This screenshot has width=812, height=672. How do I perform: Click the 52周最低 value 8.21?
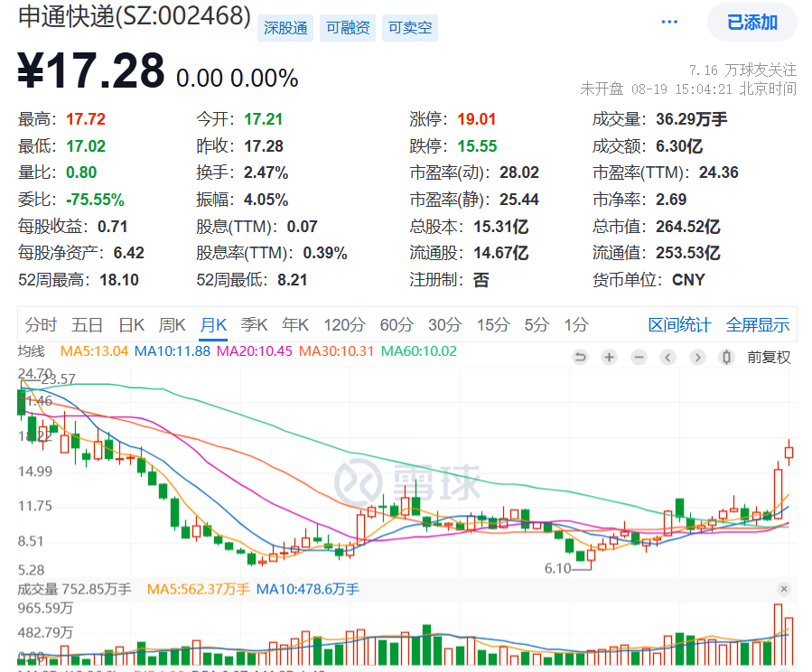(x=293, y=280)
